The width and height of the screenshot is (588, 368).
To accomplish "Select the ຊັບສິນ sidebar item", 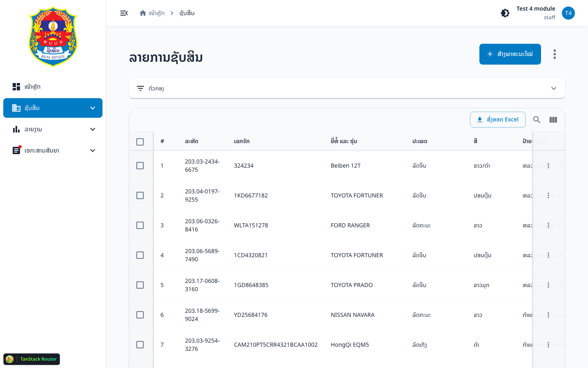I will [x=53, y=108].
